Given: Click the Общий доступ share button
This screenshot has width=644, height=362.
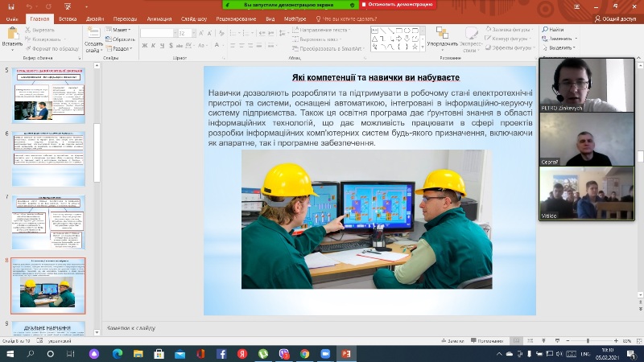Looking at the screenshot, I should tap(615, 19).
